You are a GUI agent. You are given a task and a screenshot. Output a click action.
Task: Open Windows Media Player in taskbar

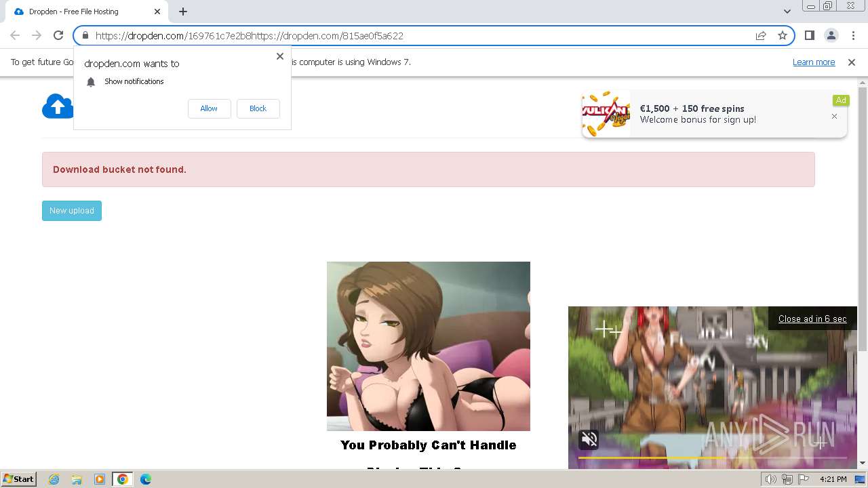click(x=100, y=479)
